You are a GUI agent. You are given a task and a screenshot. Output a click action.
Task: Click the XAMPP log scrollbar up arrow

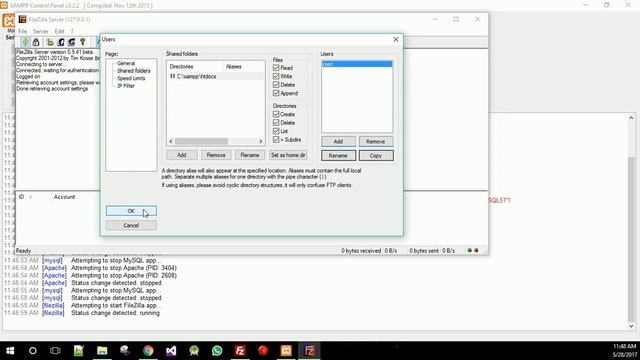coord(631,118)
